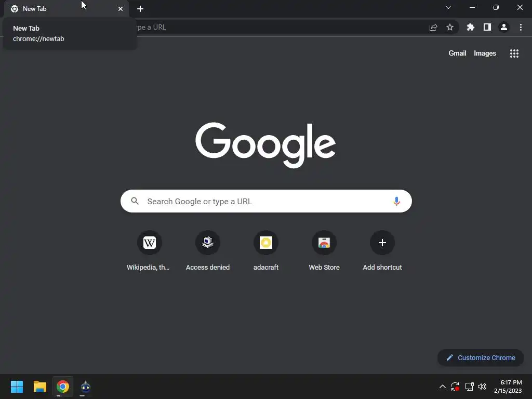Select the New Tab tab
This screenshot has height=399, width=532.
point(66,9)
